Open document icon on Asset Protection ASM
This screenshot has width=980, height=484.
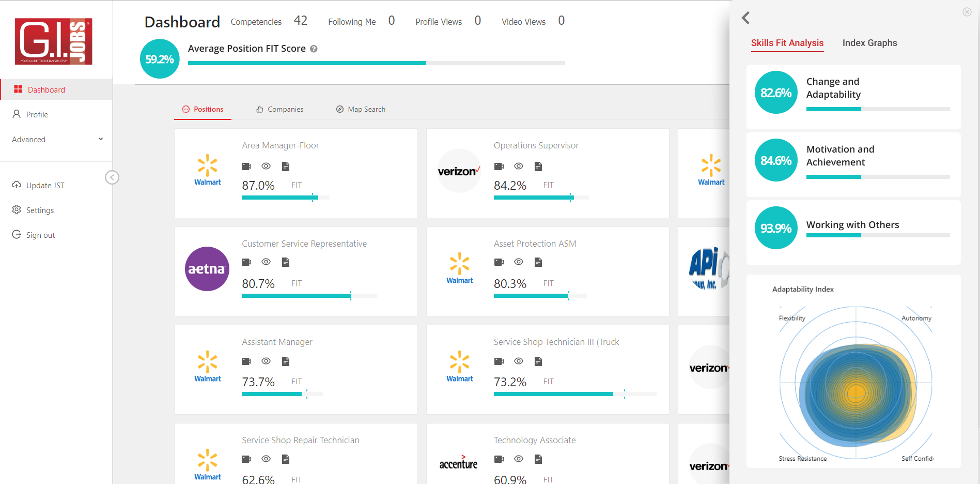click(x=538, y=262)
